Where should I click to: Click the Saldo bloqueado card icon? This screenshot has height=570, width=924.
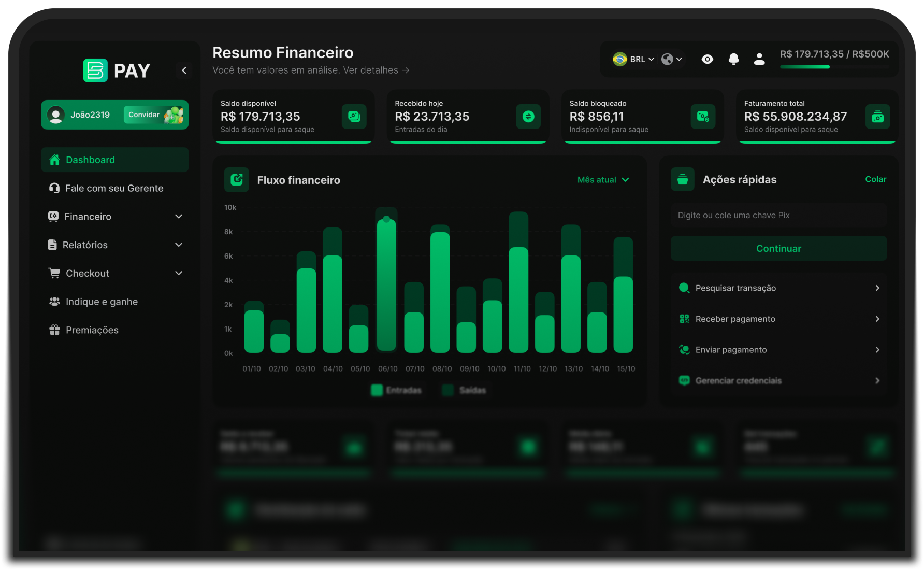coord(703,117)
